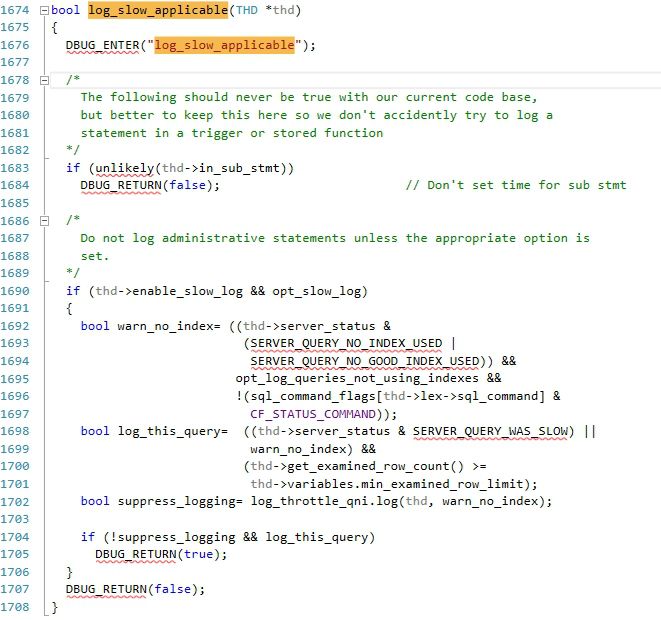Click enable_slow_log on line 1690
The image size is (661, 620).
click(x=188, y=291)
